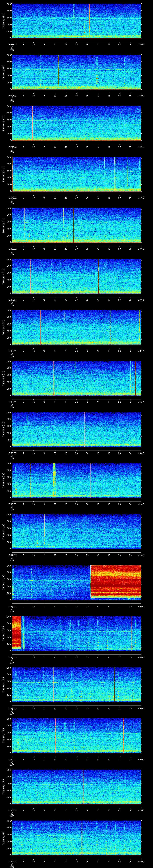Click the '1000' frequency tick of the 6:36:00 panel
153x868 pixels.
click(8, 259)
